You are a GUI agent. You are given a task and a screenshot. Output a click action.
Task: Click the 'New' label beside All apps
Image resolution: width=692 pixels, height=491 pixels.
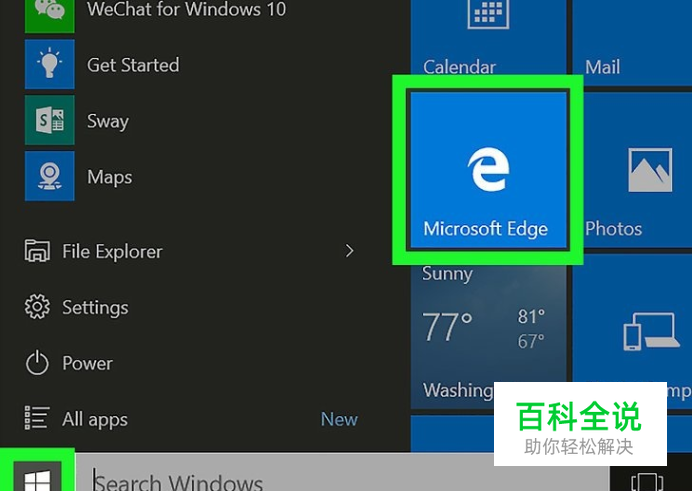point(339,419)
